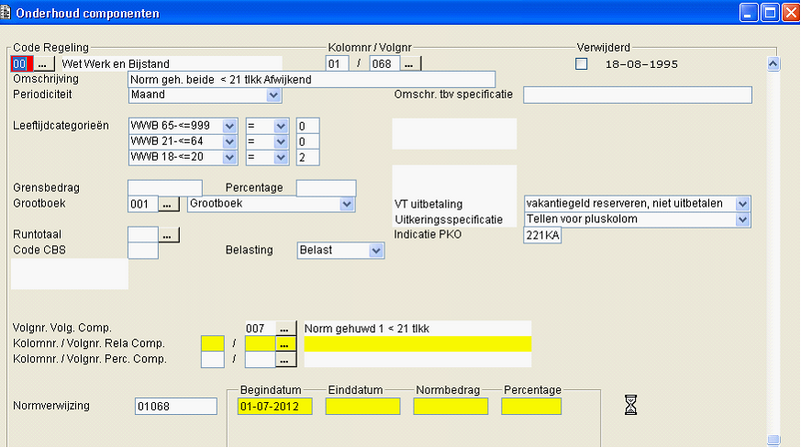Click the yellow Normbedrag field
This screenshot has height=448, width=801.
pos(451,407)
